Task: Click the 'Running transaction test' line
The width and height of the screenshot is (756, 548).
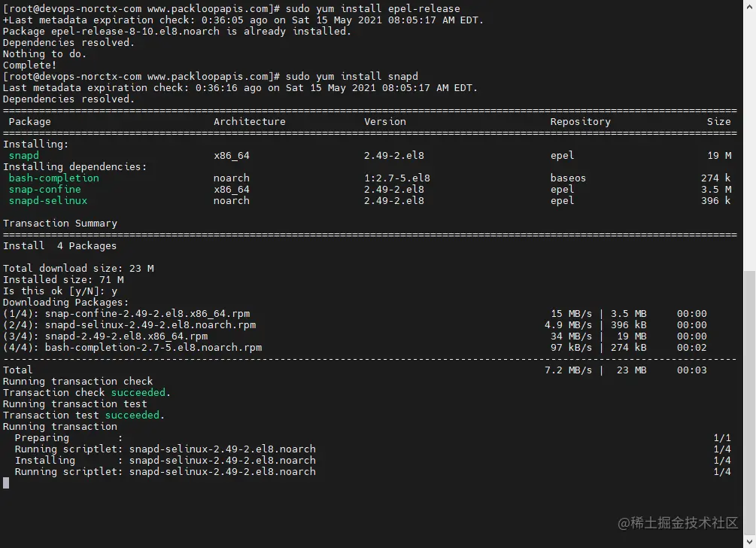Action: point(74,404)
